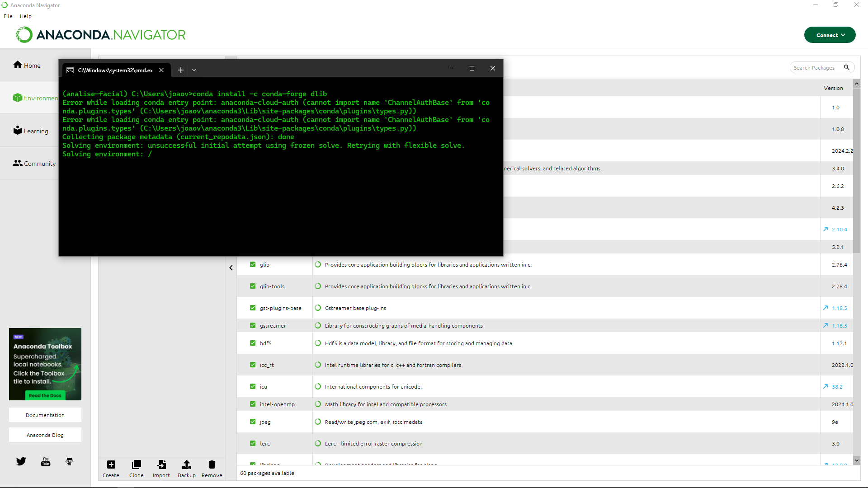Click the gstreamer package status circle icon
Image resolution: width=868 pixels, height=488 pixels.
[x=318, y=326]
